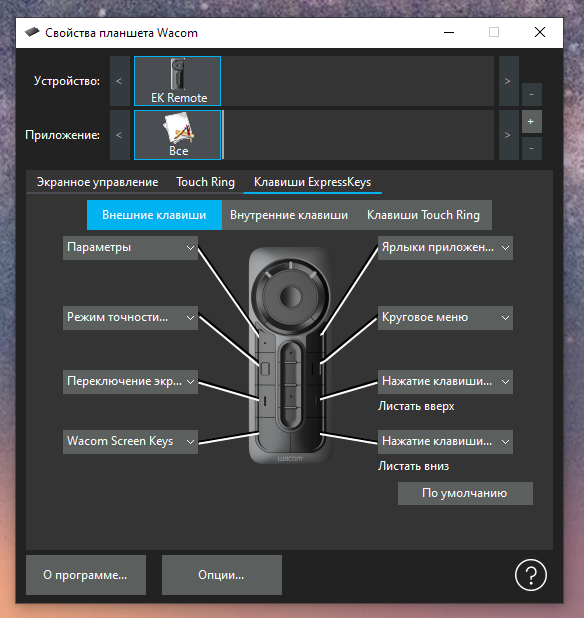The height and width of the screenshot is (618, 584).
Task: Click the По умолчанию button
Action: coord(465,493)
